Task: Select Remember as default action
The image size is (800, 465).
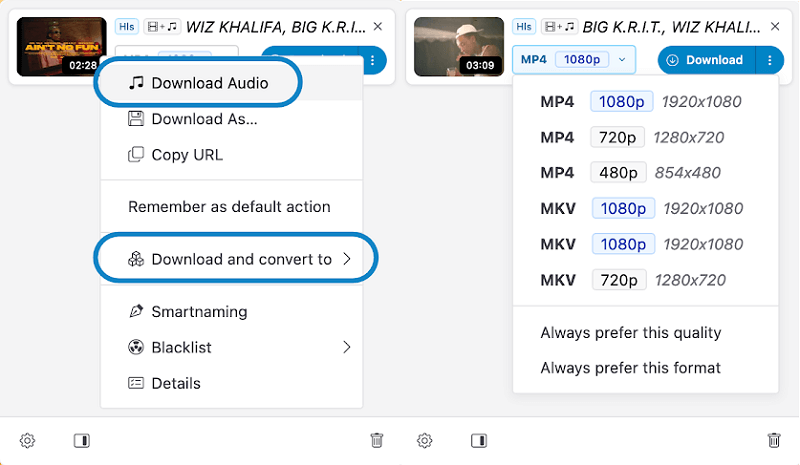Action: 232,207
